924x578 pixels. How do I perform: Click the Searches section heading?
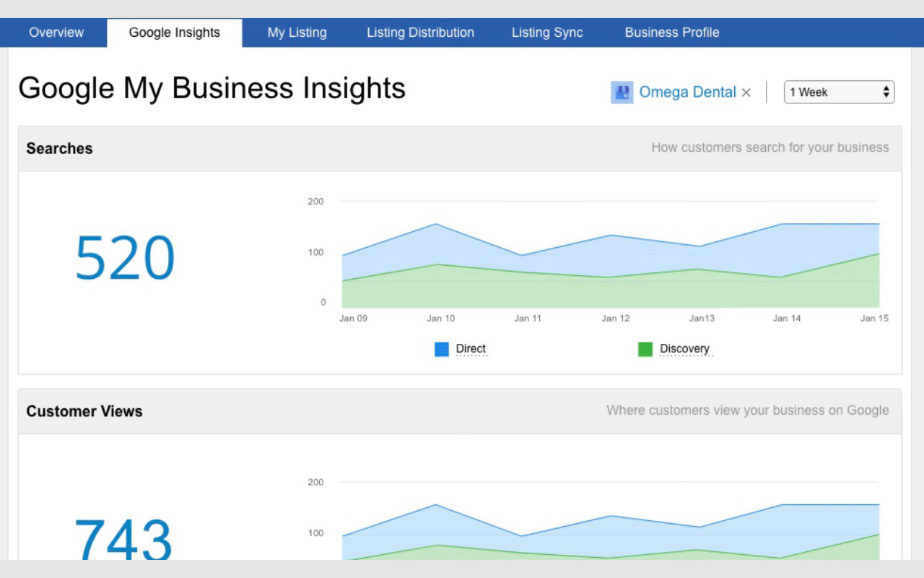59,148
